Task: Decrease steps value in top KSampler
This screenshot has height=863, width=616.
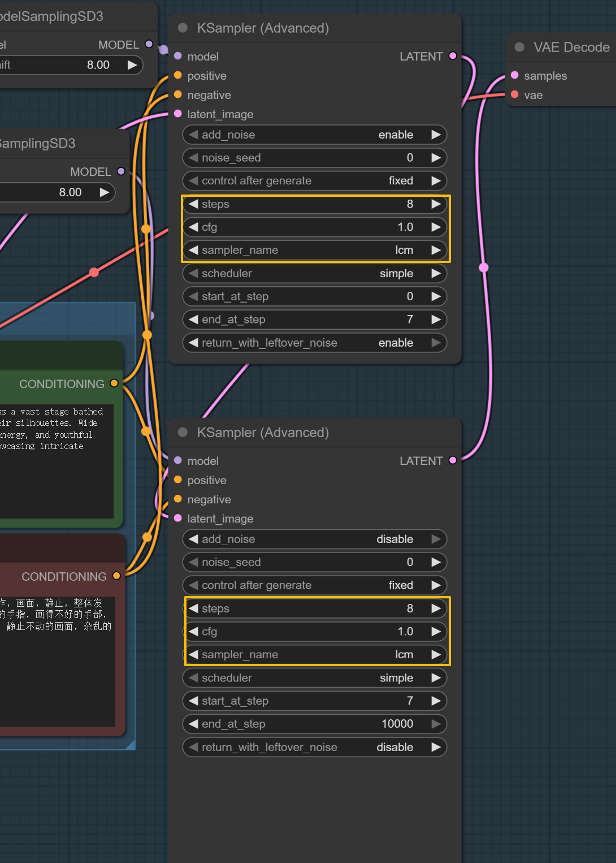Action: (194, 204)
